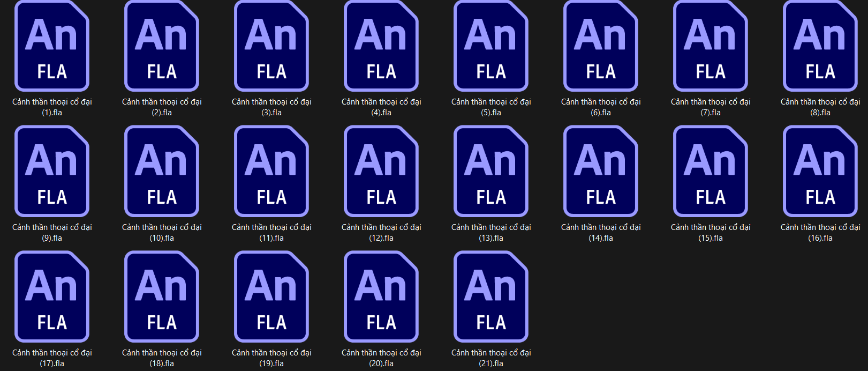Click the FLA icon for file (16)

pyautogui.click(x=820, y=172)
